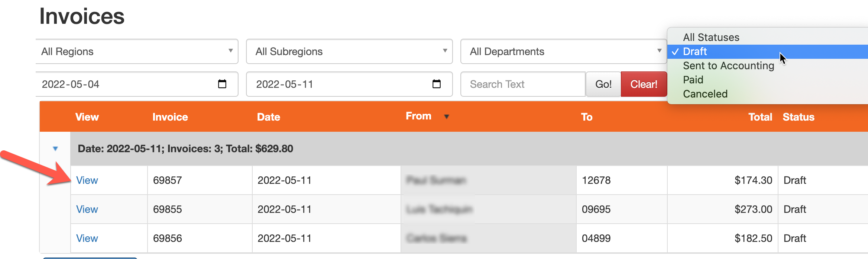Open the All Regions dropdown
Screen dimensions: 868x259
pyautogui.click(x=137, y=51)
